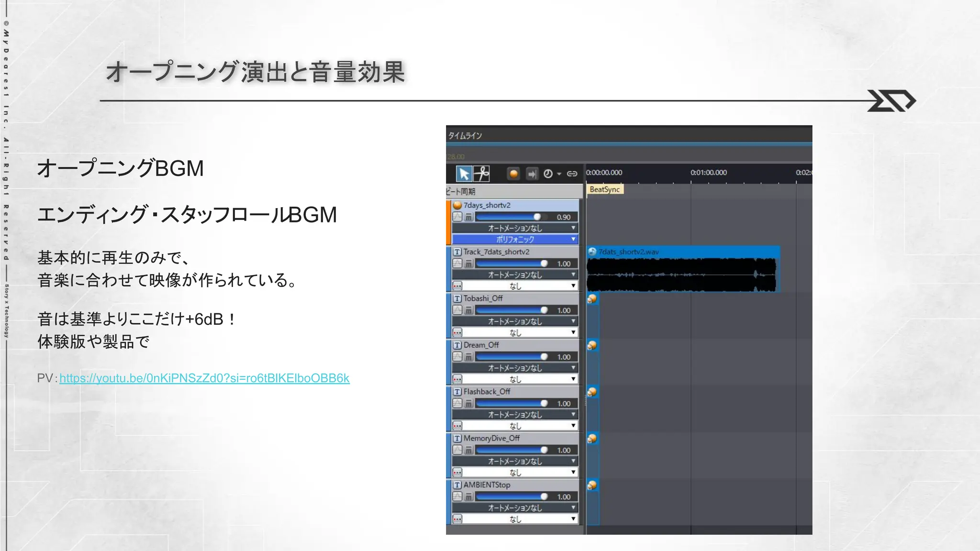This screenshot has height=551, width=980.
Task: Click the red dots icon under Flashback_Off
Action: point(457,426)
